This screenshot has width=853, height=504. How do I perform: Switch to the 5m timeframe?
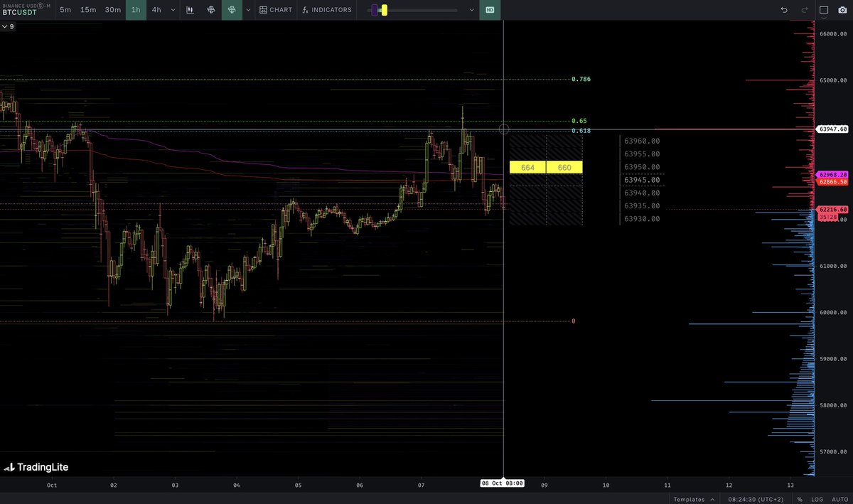click(x=65, y=10)
